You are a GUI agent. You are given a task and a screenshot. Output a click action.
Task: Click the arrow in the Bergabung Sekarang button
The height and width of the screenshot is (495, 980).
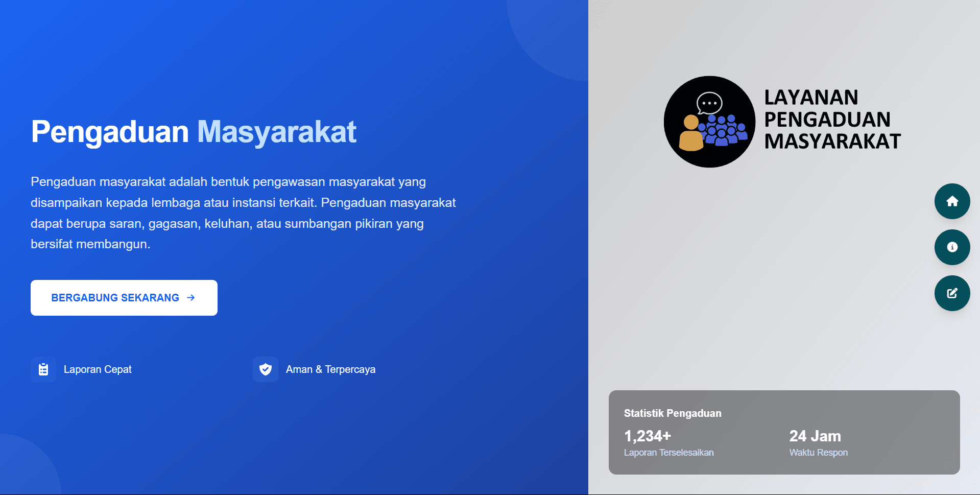pyautogui.click(x=191, y=298)
